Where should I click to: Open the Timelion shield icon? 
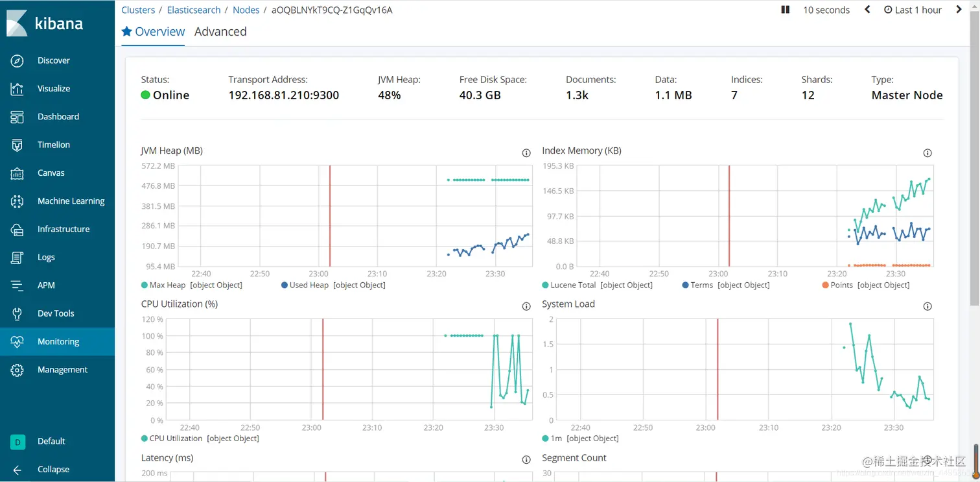pyautogui.click(x=17, y=145)
